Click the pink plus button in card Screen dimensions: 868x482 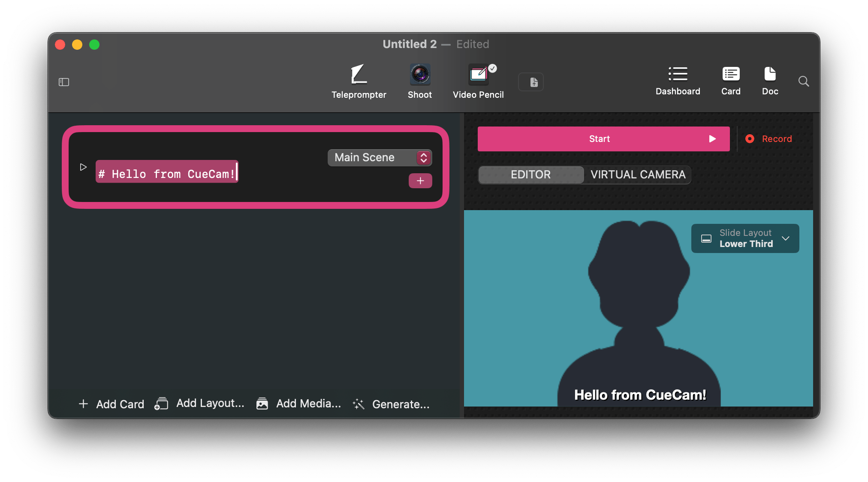pos(420,181)
